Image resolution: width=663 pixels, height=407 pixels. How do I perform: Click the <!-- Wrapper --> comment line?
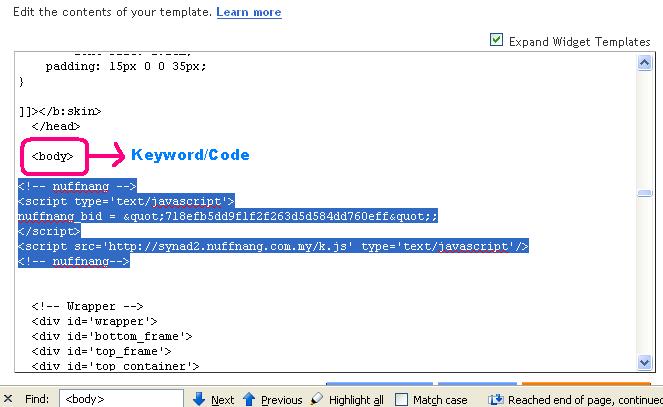88,306
